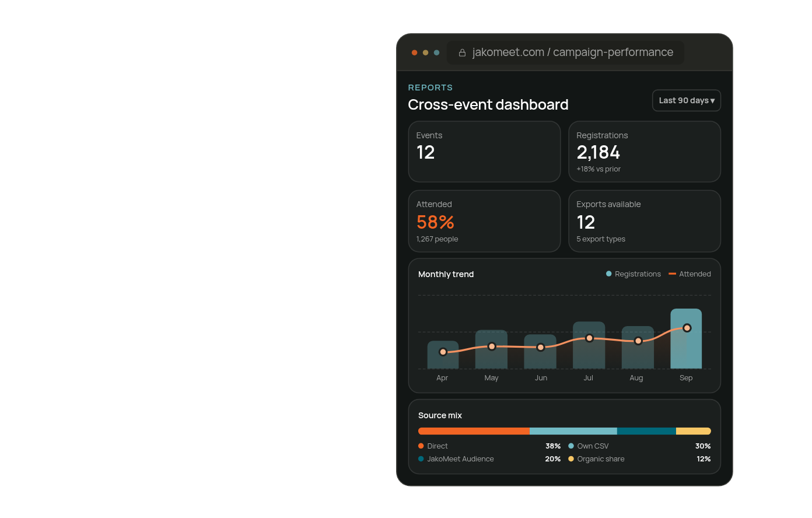Screen dimensions: 812x518
Task: Click the red window dot
Action: point(414,52)
